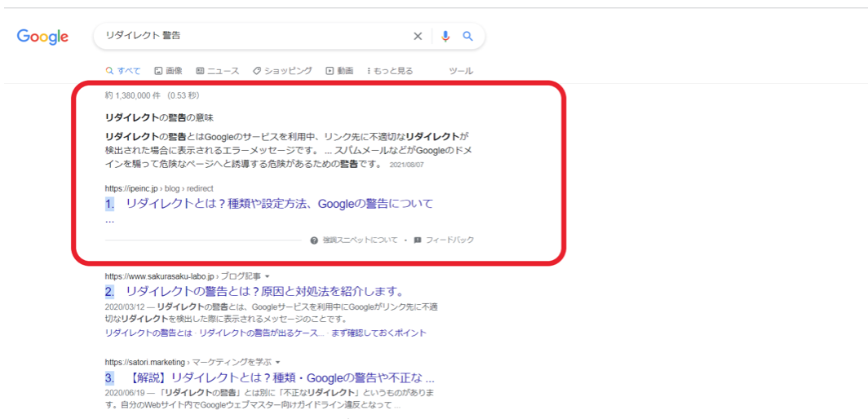Image resolution: width=868 pixels, height=419 pixels.
Task: Start voice search with the microphone icon
Action: (x=445, y=36)
